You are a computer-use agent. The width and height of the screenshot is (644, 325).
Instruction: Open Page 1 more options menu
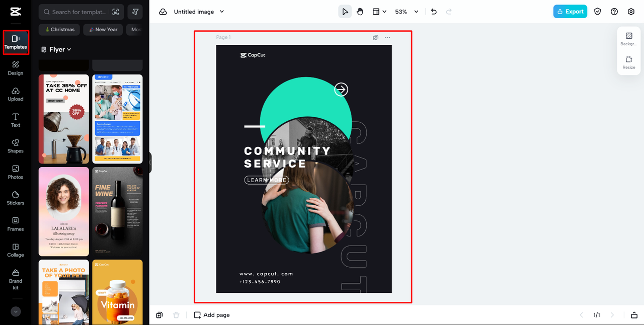tap(387, 37)
